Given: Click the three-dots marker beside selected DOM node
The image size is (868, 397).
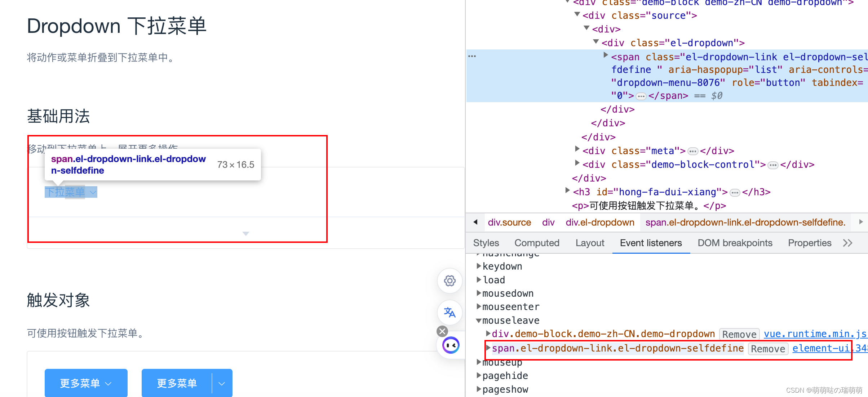Looking at the screenshot, I should pos(472,56).
